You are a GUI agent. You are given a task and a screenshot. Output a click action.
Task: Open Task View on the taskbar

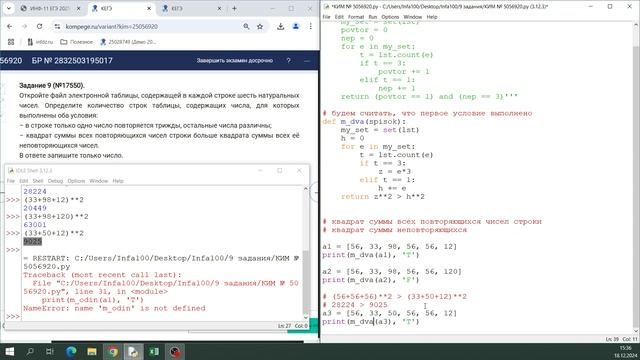(x=50, y=351)
